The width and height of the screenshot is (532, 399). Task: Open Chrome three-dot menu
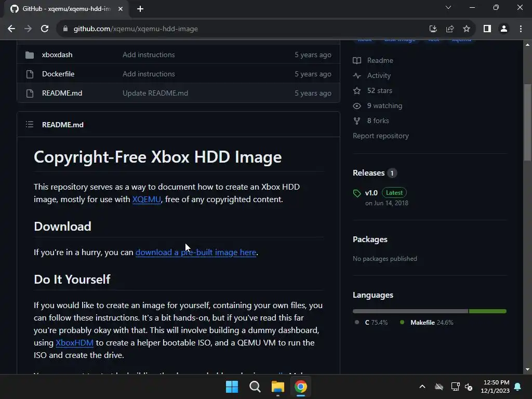(521, 29)
